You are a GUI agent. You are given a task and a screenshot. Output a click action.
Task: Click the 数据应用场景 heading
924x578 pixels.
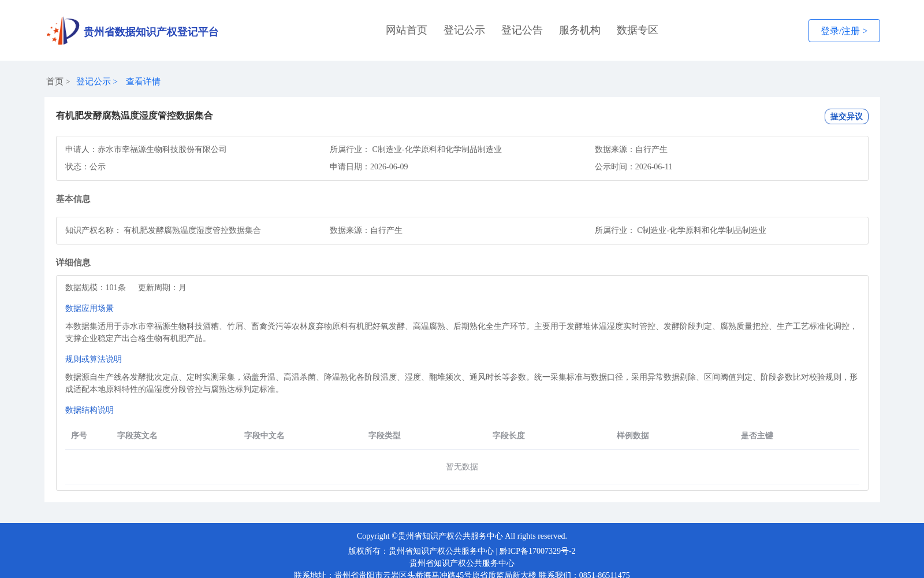click(90, 308)
